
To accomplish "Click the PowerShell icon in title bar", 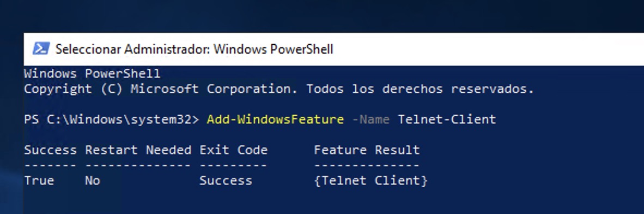I will pos(41,49).
